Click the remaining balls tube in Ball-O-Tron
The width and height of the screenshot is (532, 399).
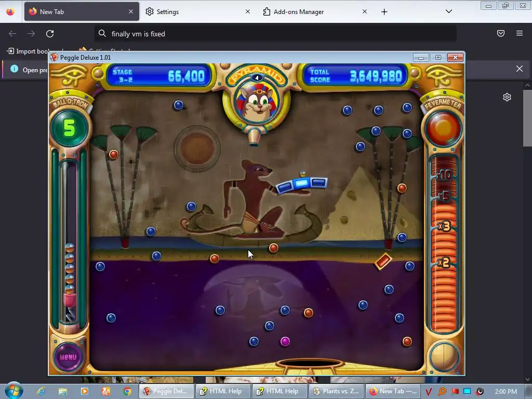70,241
